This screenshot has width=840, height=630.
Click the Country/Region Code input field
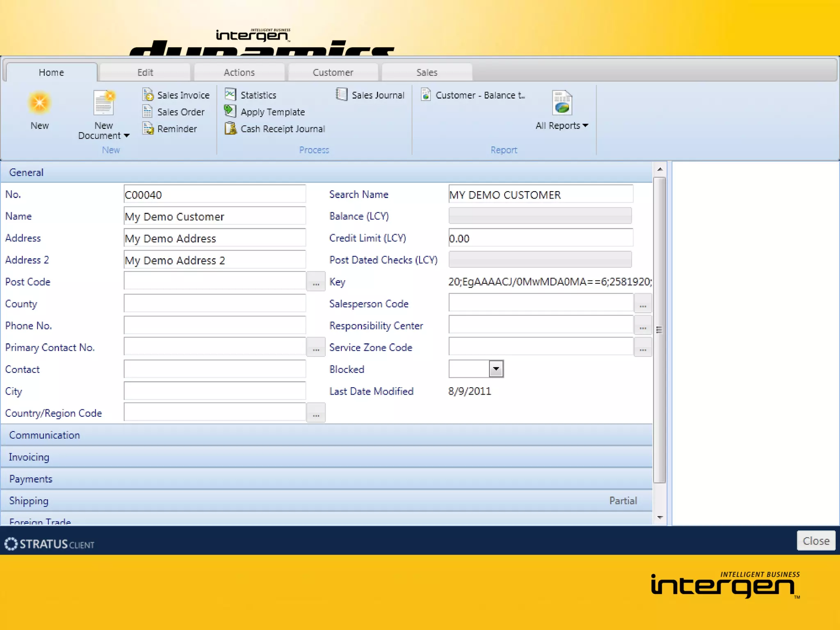tap(215, 413)
